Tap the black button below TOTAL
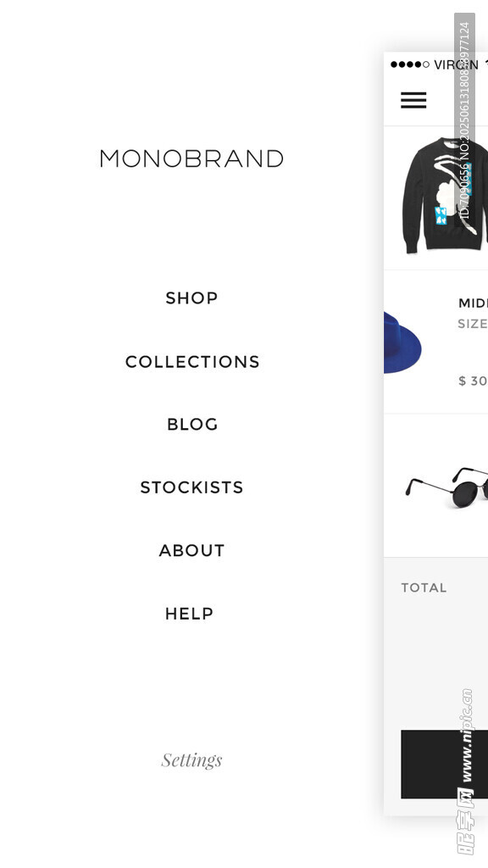The height and width of the screenshot is (868, 488). coord(444,765)
